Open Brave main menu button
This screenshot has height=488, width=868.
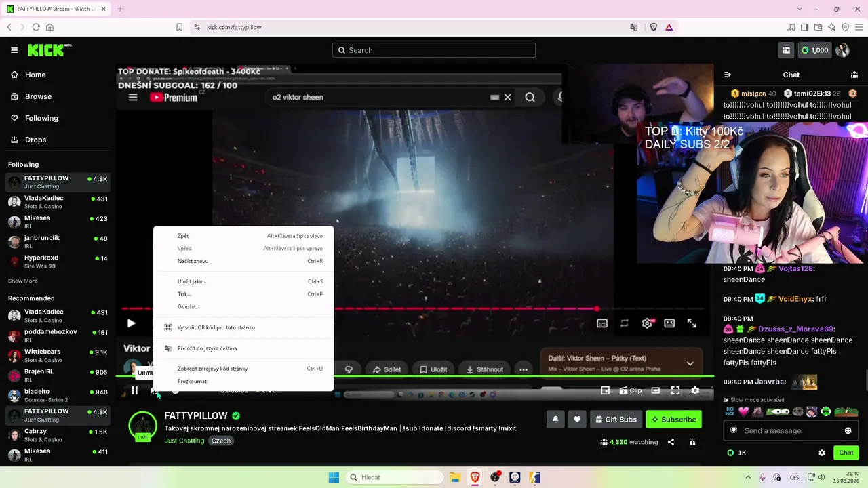pyautogui.click(x=859, y=27)
